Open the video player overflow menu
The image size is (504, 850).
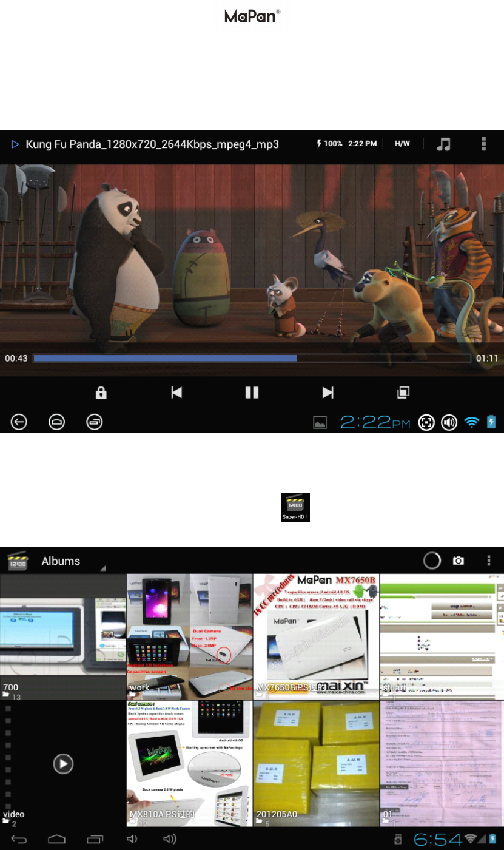pos(483,144)
